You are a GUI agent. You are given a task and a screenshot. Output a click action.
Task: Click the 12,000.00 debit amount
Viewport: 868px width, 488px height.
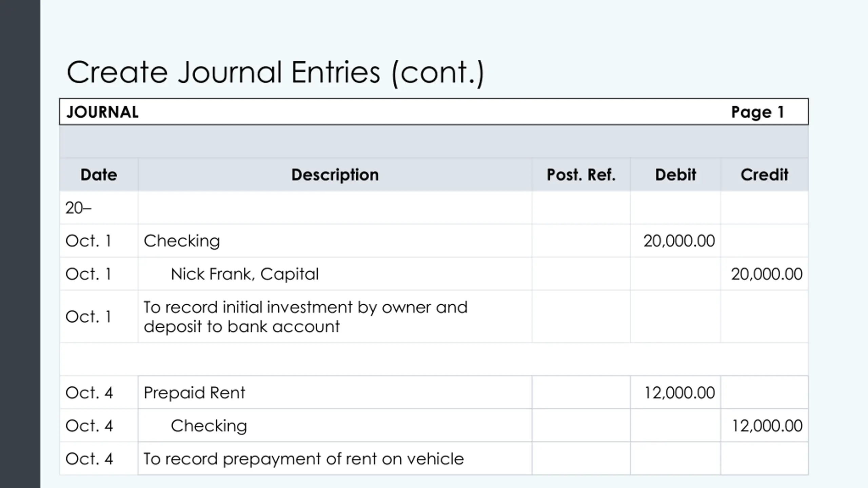[679, 393]
